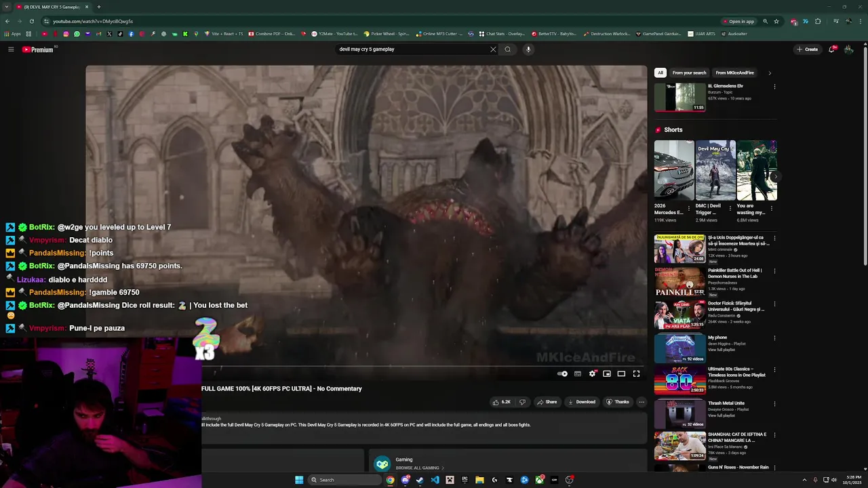Select the From your search chip
The image size is (868, 488).
click(x=689, y=73)
